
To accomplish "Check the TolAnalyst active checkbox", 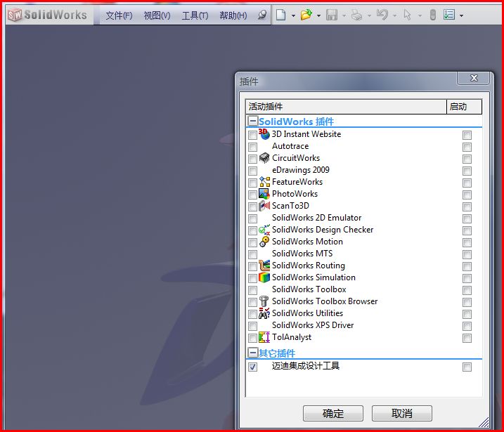I will [252, 338].
